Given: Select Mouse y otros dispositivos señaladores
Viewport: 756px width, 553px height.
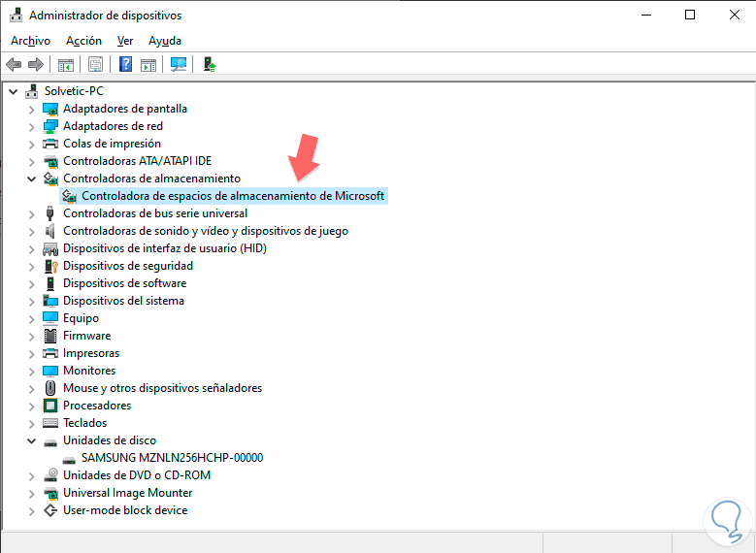Looking at the screenshot, I should [162, 388].
